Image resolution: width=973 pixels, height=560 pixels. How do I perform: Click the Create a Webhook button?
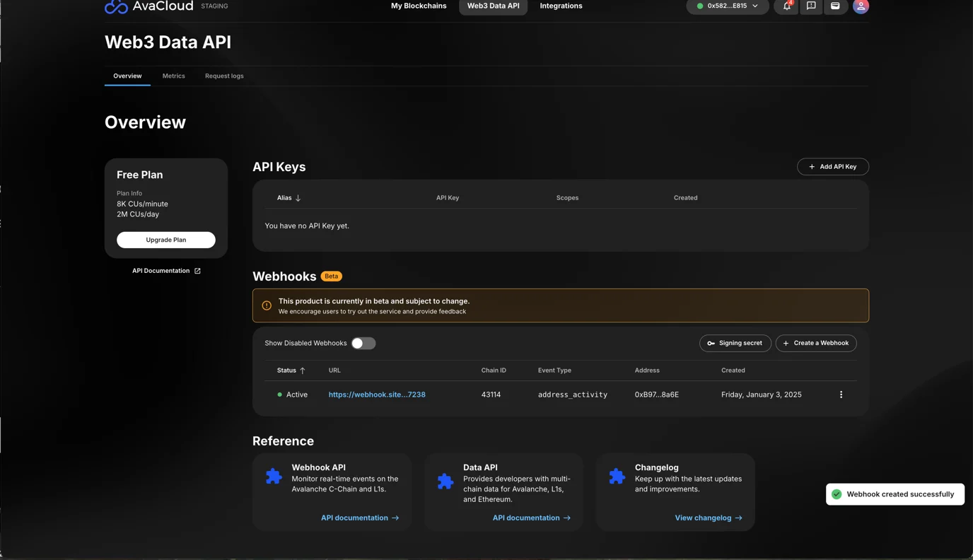tap(815, 343)
